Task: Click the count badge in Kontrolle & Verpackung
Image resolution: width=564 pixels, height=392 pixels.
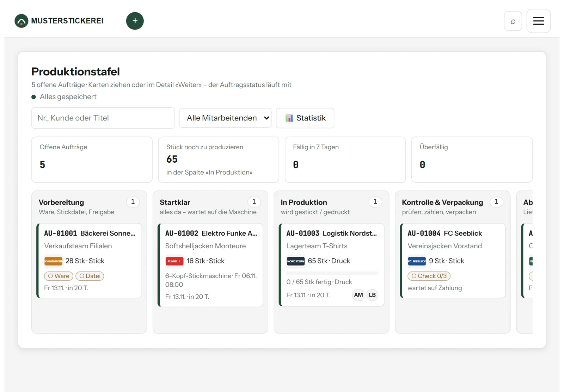Action: [496, 202]
